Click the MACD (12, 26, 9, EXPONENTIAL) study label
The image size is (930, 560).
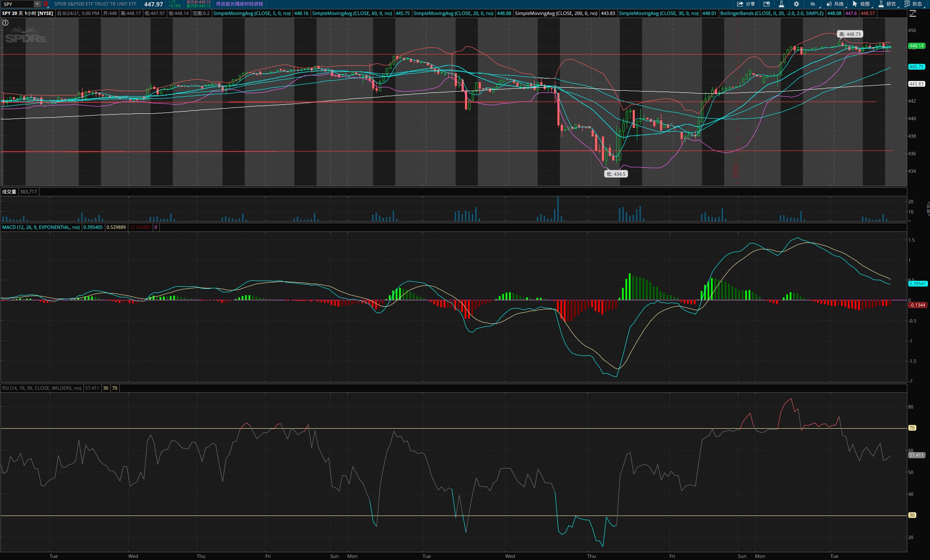41,227
